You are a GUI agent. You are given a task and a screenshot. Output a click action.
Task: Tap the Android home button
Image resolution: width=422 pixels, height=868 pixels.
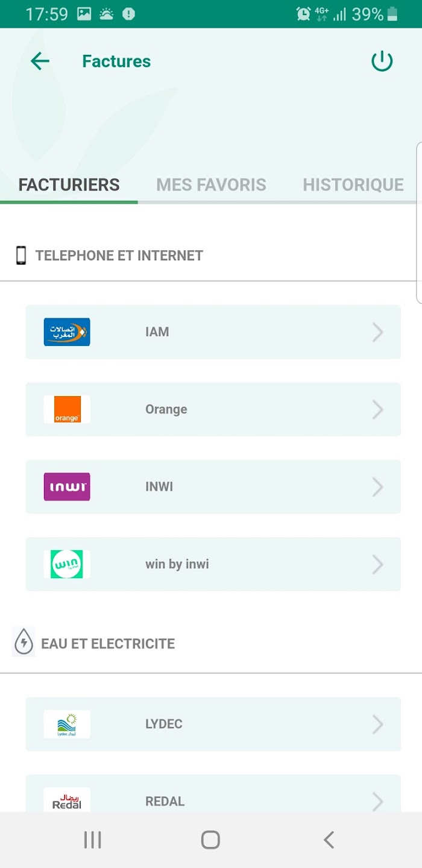[x=210, y=840]
